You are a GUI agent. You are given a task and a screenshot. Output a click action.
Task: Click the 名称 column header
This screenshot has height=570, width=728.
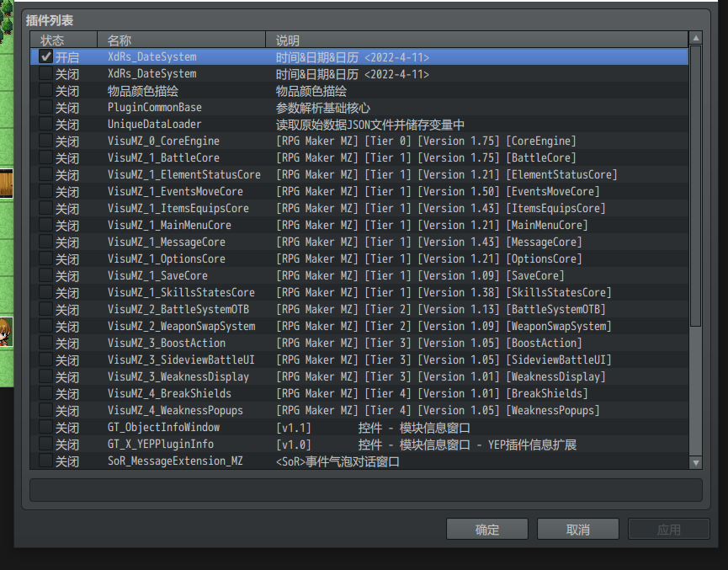point(181,40)
